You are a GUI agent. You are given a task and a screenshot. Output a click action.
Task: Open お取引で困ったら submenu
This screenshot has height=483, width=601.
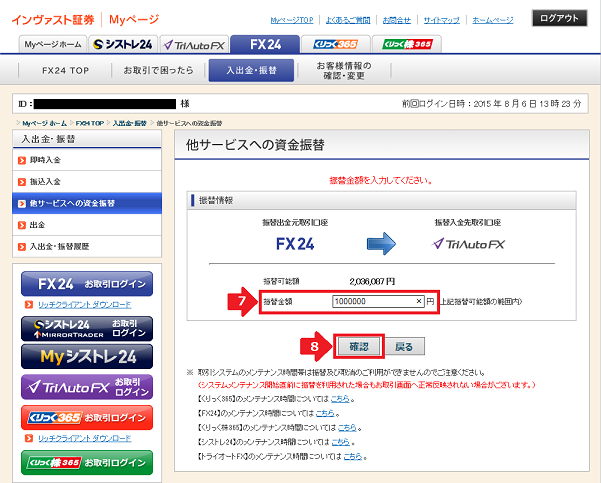tap(158, 71)
